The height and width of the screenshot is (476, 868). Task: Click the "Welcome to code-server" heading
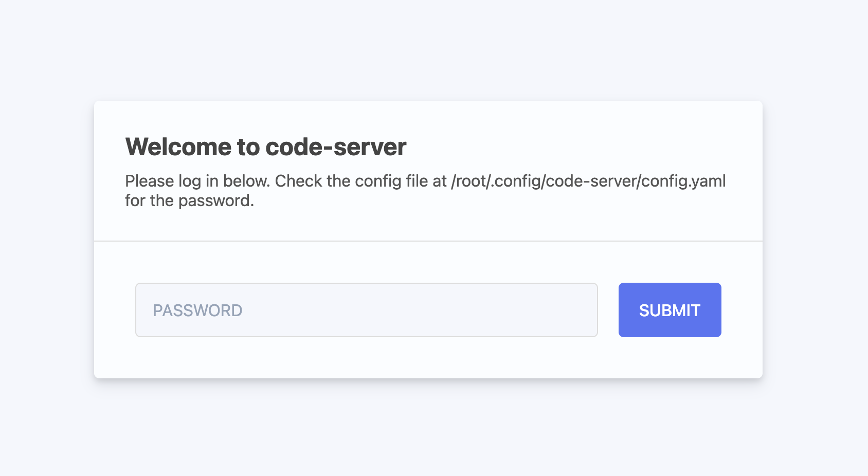click(x=266, y=147)
